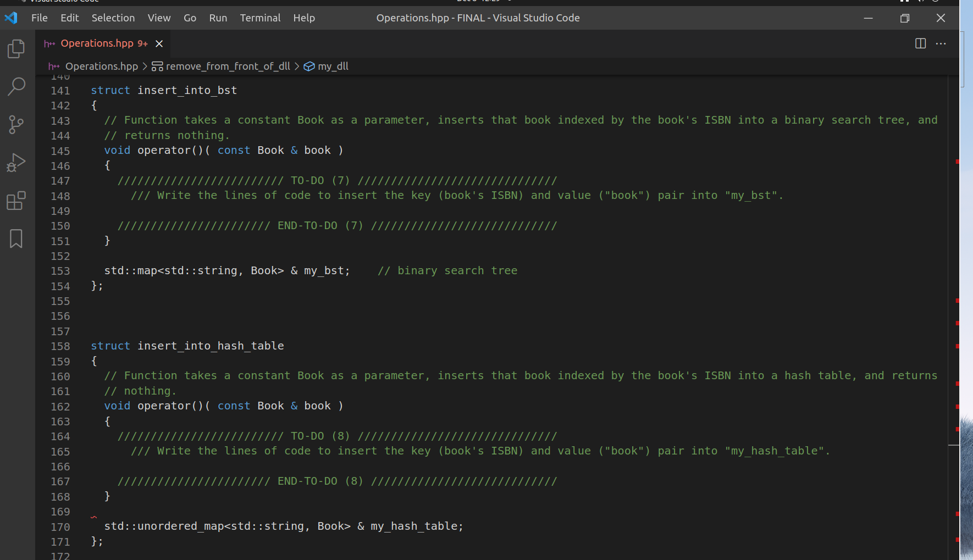Click line number 141 in the gutter
The image size is (973, 560).
tap(60, 91)
